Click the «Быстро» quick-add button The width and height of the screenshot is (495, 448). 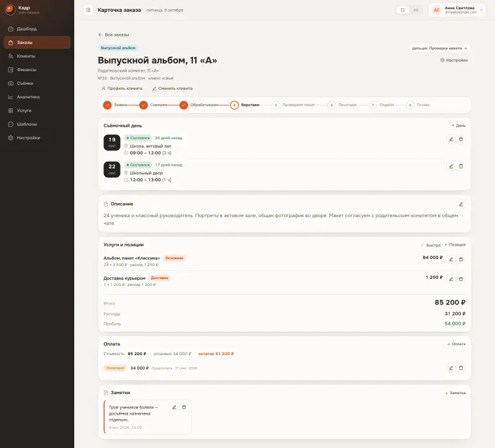tap(430, 245)
